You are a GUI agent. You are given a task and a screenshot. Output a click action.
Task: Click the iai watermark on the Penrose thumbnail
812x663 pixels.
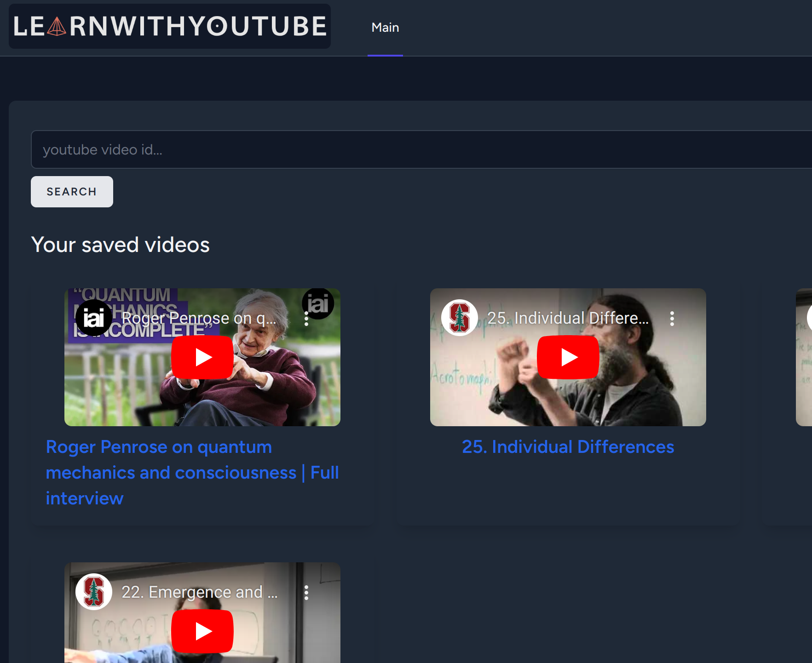point(318,303)
